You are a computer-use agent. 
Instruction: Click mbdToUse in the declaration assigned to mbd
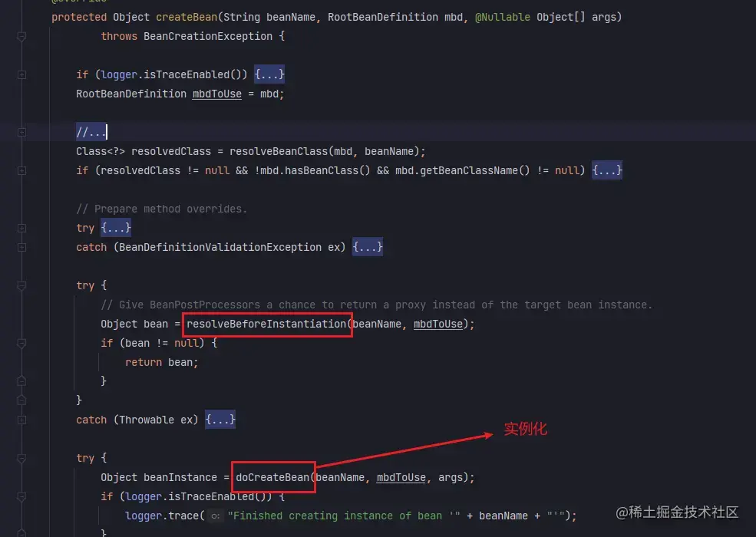217,94
